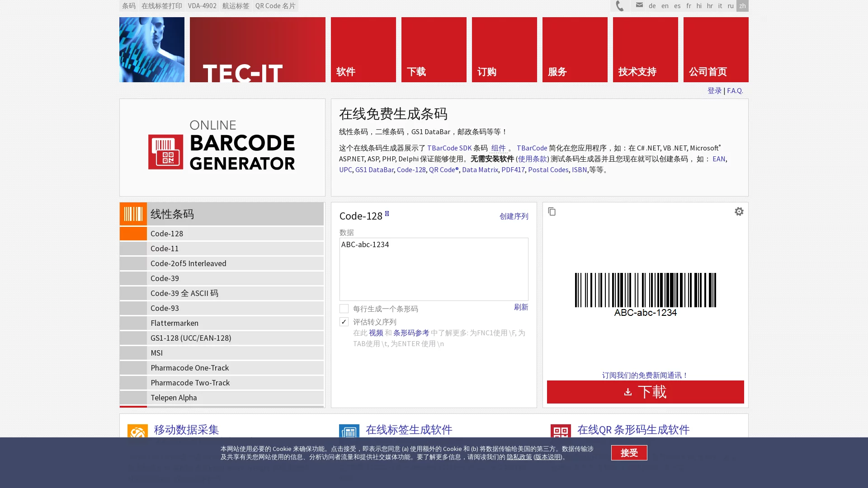The height and width of the screenshot is (488, 868).
Task: Switch language to en
Action: (665, 6)
